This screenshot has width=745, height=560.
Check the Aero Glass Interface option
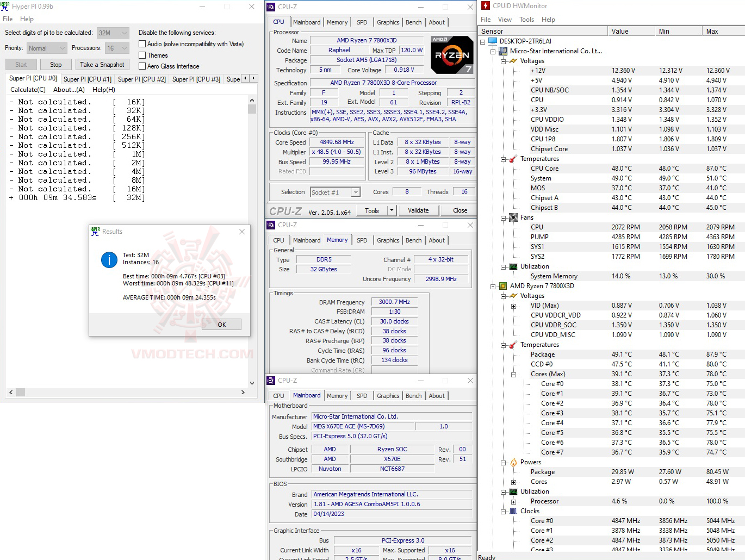(x=142, y=66)
